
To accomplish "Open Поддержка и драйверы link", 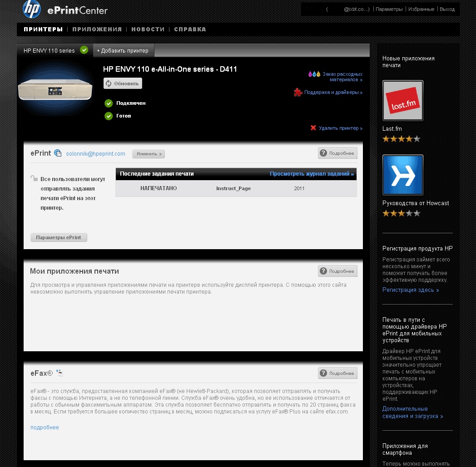I will (333, 92).
